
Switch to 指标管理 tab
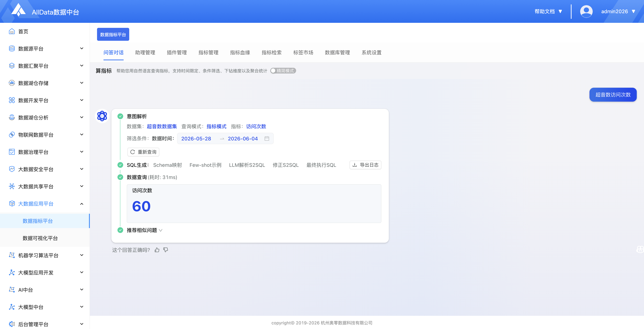[x=208, y=53]
